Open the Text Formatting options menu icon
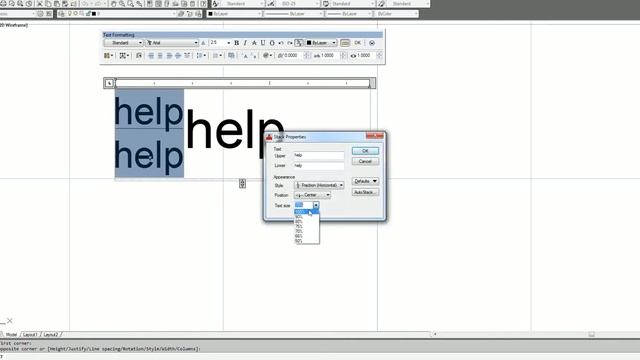Screen dimensions: 640x360 pos(372,43)
